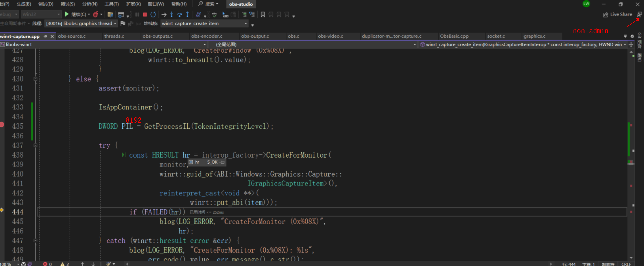This screenshot has width=644, height=266.
Task: Toggle a bookmark on current line
Action: (x=263, y=14)
